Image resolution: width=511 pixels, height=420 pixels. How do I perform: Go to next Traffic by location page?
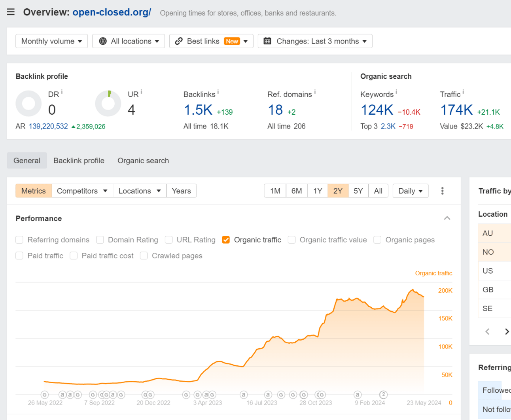(x=506, y=331)
